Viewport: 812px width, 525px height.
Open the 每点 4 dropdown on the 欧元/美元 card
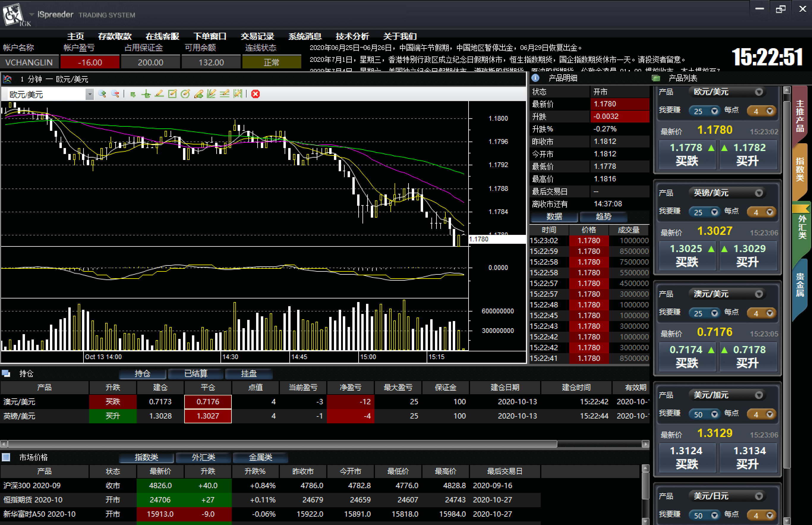pos(761,111)
